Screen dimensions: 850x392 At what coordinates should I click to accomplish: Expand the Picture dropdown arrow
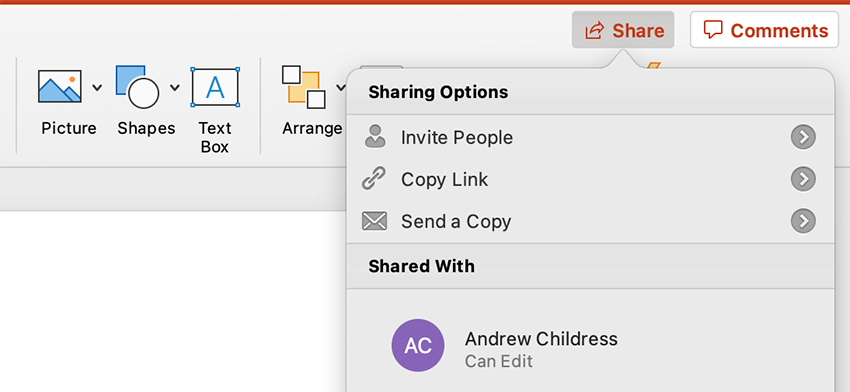[x=96, y=87]
